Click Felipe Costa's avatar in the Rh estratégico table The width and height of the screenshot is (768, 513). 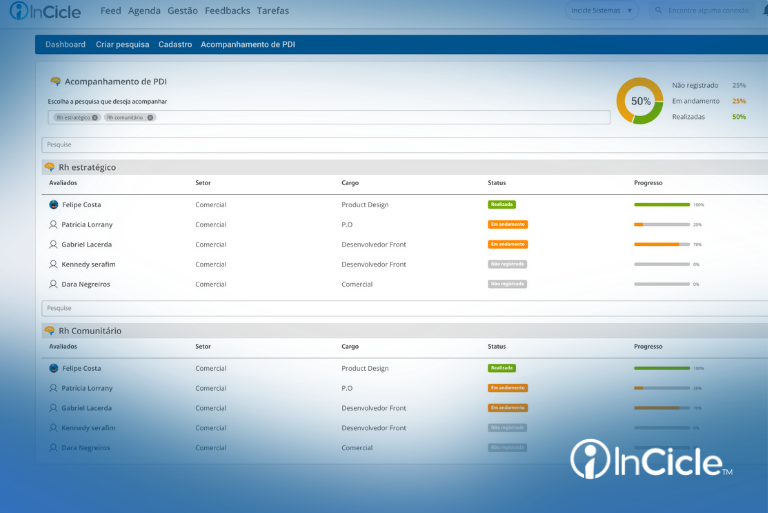click(x=54, y=204)
